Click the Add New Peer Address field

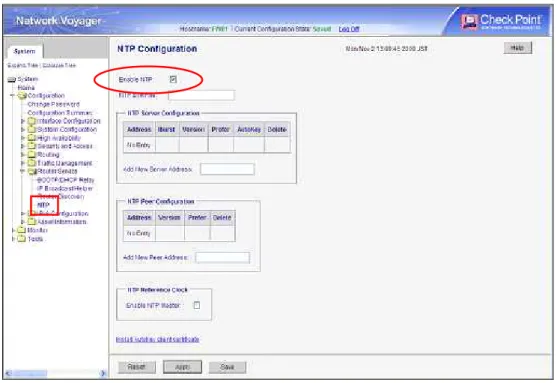tap(223, 258)
